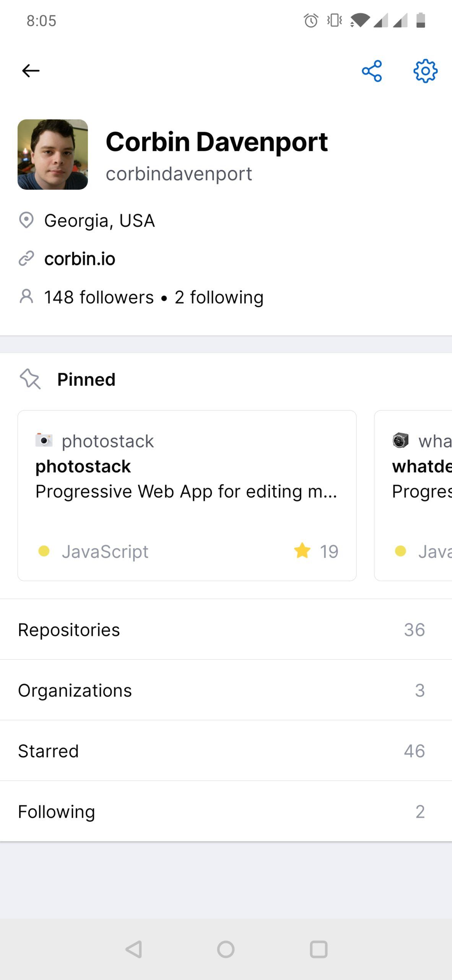Tap the 8:05 clock in status bar
The image size is (452, 980).
[41, 21]
